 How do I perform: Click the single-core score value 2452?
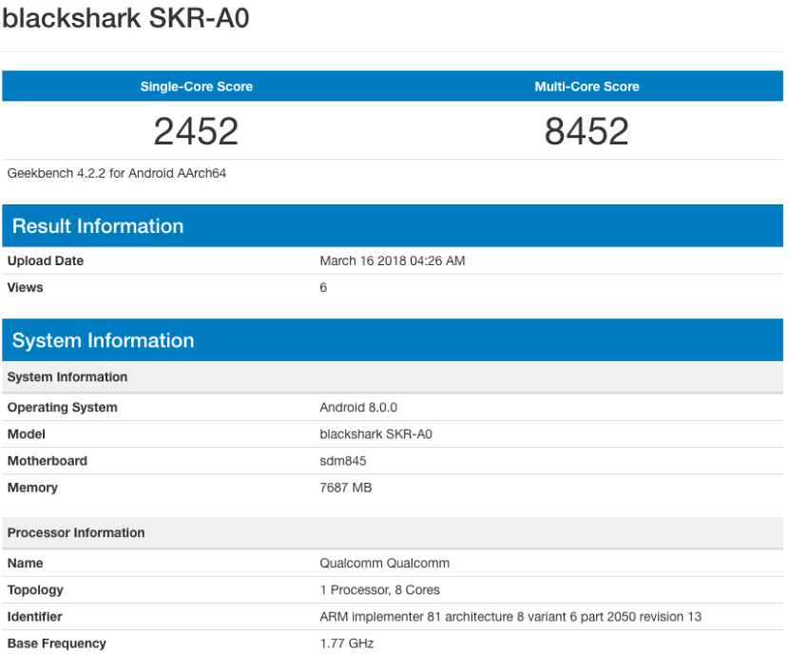pyautogui.click(x=196, y=131)
